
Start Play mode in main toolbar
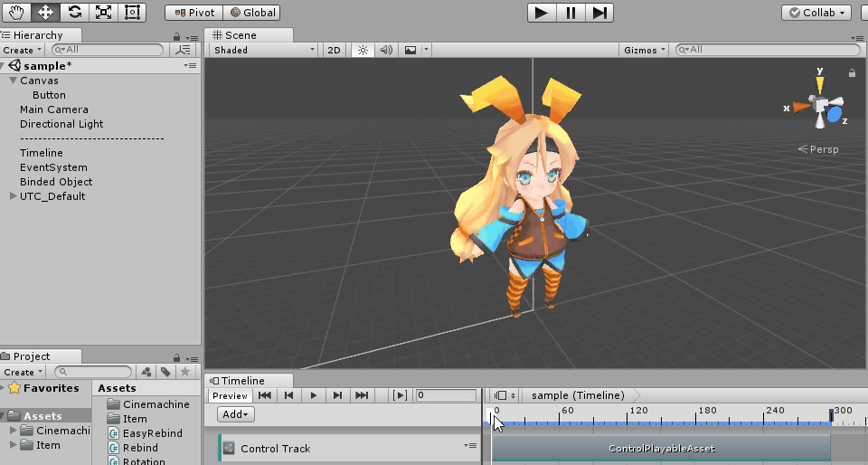coord(542,12)
